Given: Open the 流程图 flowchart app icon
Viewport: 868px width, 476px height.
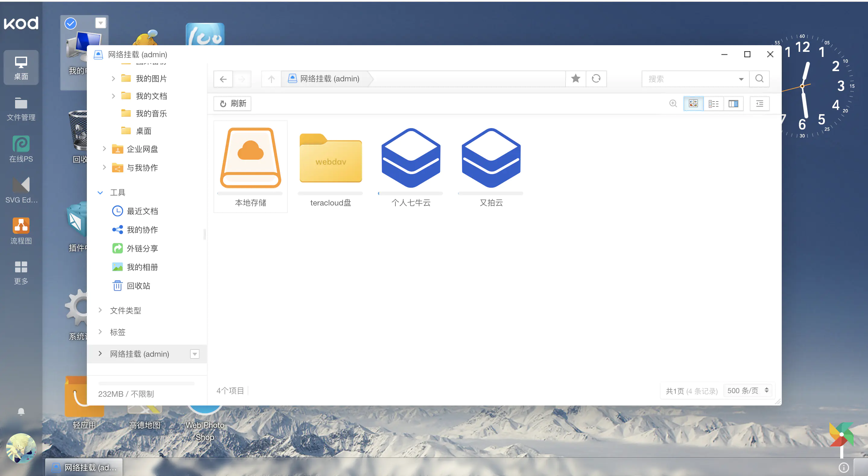Looking at the screenshot, I should pos(21,231).
